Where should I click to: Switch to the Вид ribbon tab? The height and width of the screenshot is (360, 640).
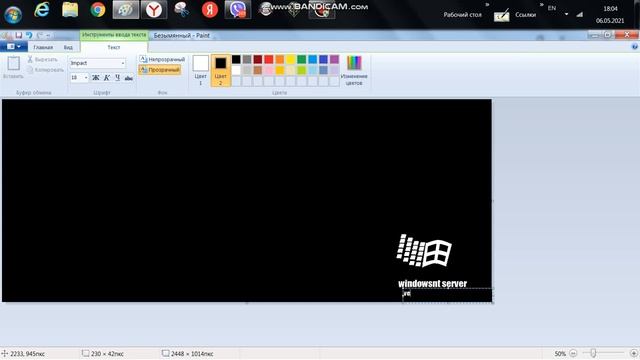68,47
